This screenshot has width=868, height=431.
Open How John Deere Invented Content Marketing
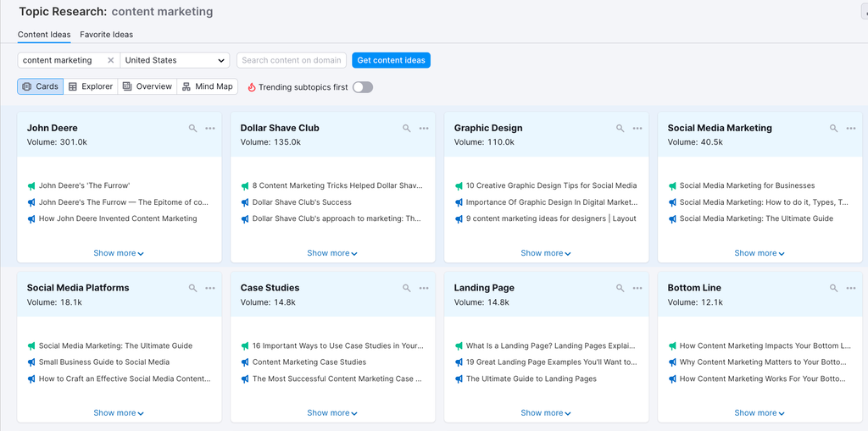tap(118, 218)
